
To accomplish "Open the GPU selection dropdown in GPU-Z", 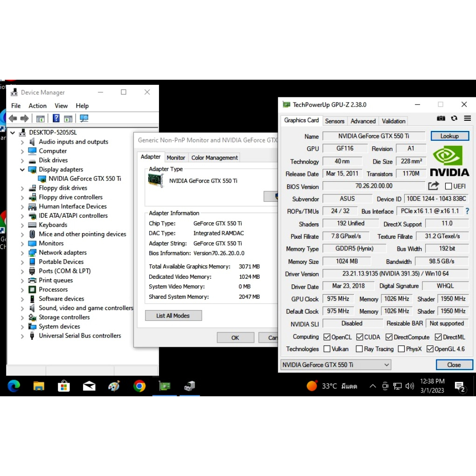I will [336, 365].
